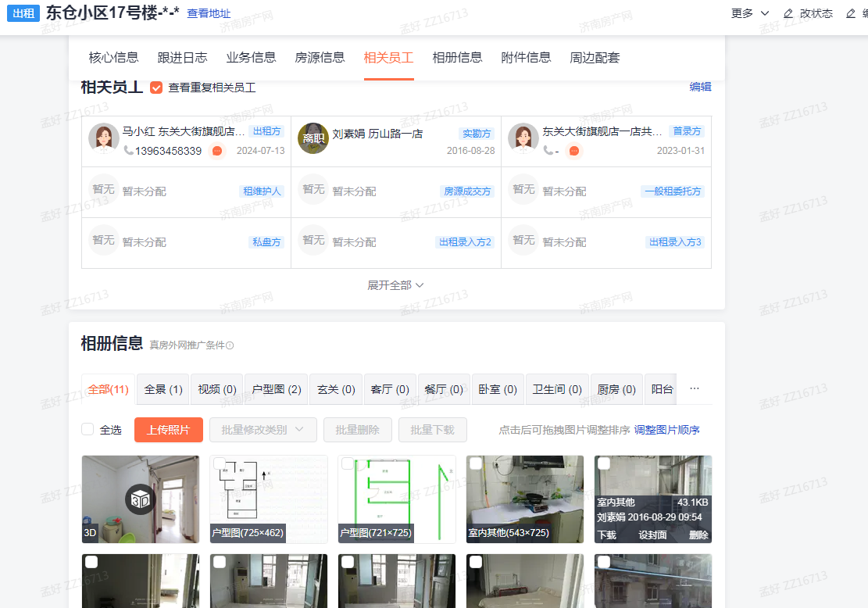Switch to 跟进日志 tab

point(182,58)
